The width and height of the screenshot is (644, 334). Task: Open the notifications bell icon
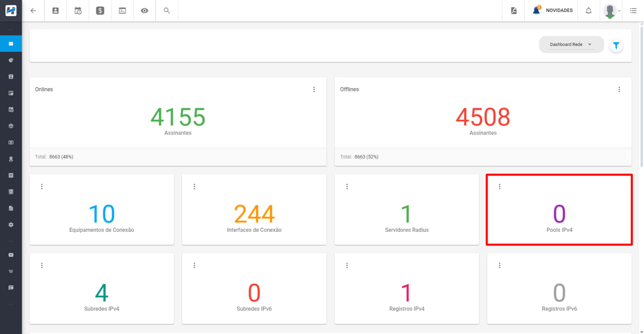(588, 11)
